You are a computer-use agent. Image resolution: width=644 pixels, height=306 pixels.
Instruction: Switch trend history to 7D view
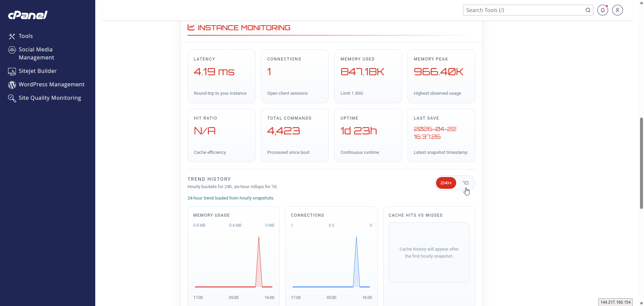[466, 183]
